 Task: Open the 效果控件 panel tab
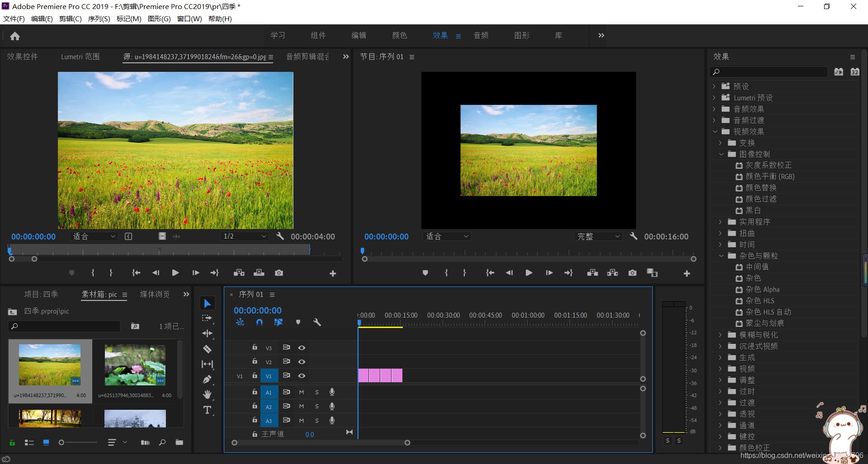(23, 56)
